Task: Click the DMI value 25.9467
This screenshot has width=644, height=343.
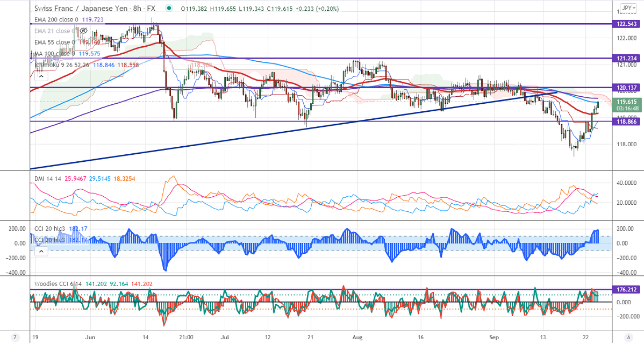Action: pyautogui.click(x=75, y=178)
